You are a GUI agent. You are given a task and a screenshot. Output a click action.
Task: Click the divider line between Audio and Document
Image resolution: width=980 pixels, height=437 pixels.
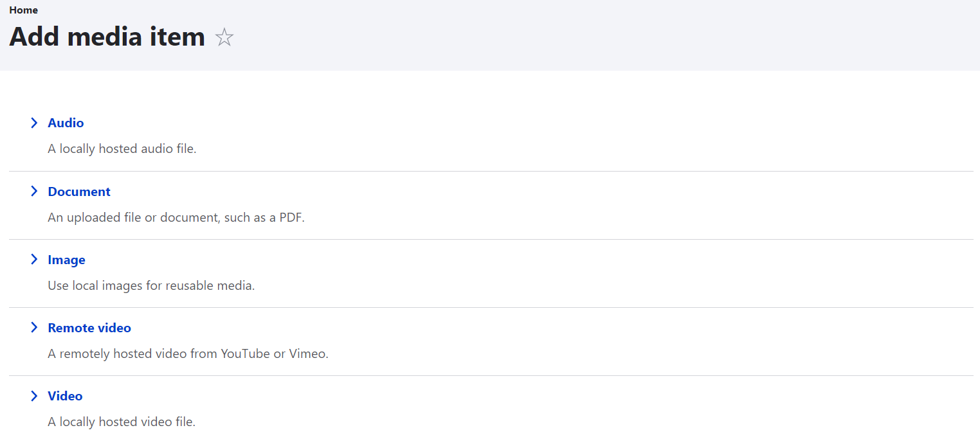tap(491, 171)
